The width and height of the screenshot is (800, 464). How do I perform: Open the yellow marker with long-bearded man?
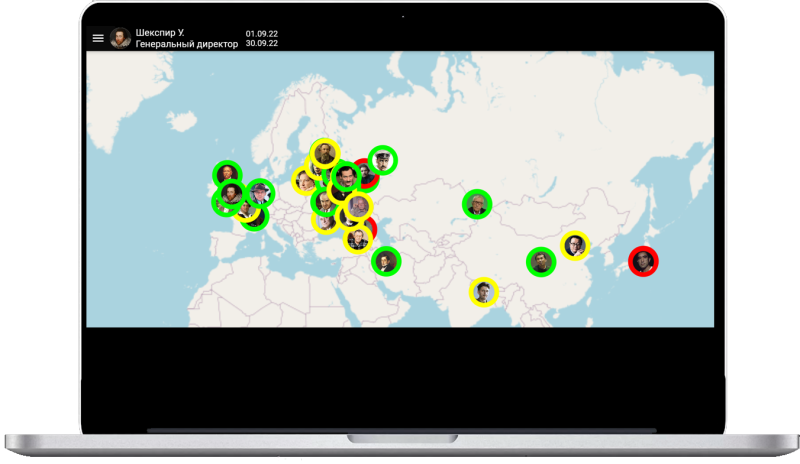tap(325, 153)
